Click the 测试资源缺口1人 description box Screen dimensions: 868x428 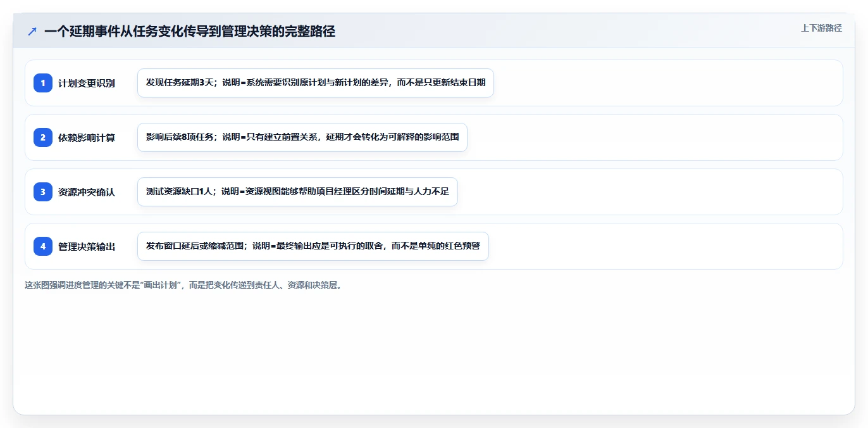tap(297, 192)
